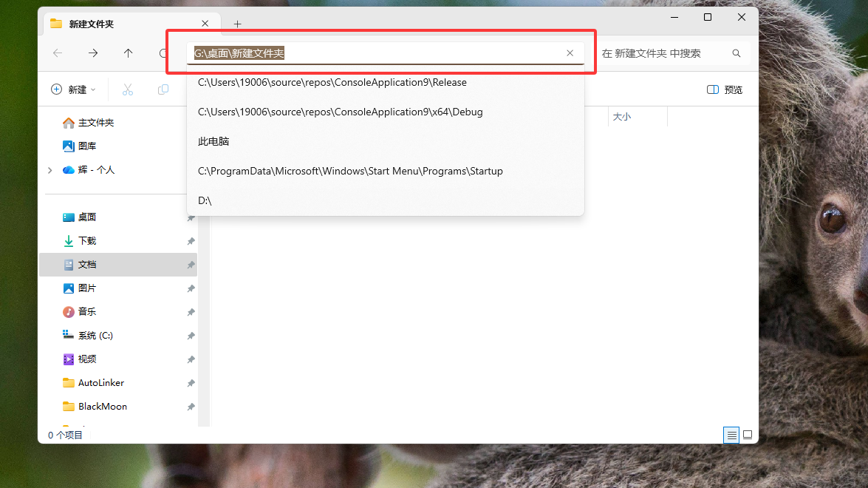868x488 pixels.
Task: Go forward with the right arrow
Action: click(93, 53)
